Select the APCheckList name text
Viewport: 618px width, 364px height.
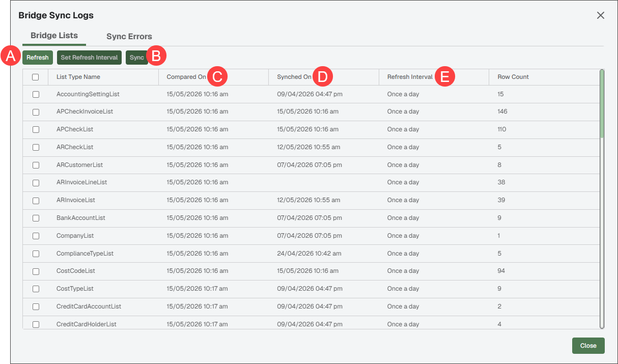(75, 129)
